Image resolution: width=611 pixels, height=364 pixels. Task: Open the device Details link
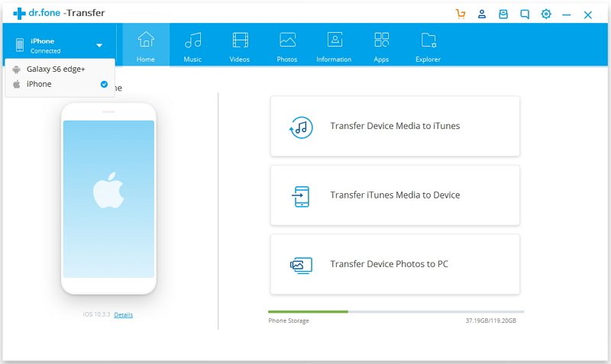coord(124,314)
